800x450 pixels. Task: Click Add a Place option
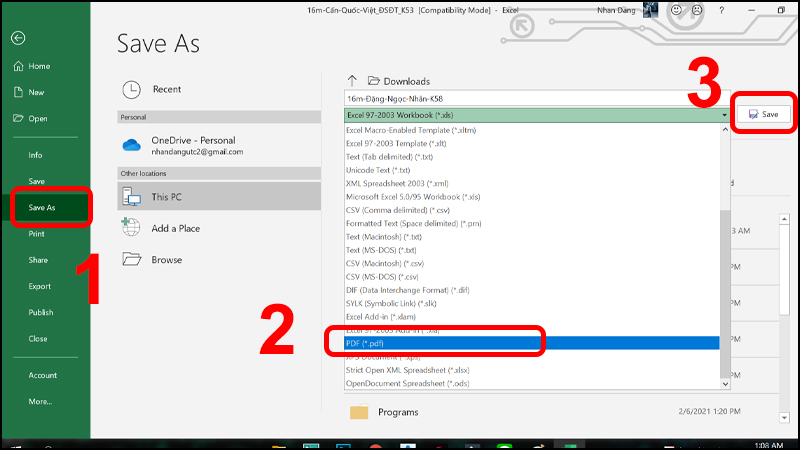(175, 228)
